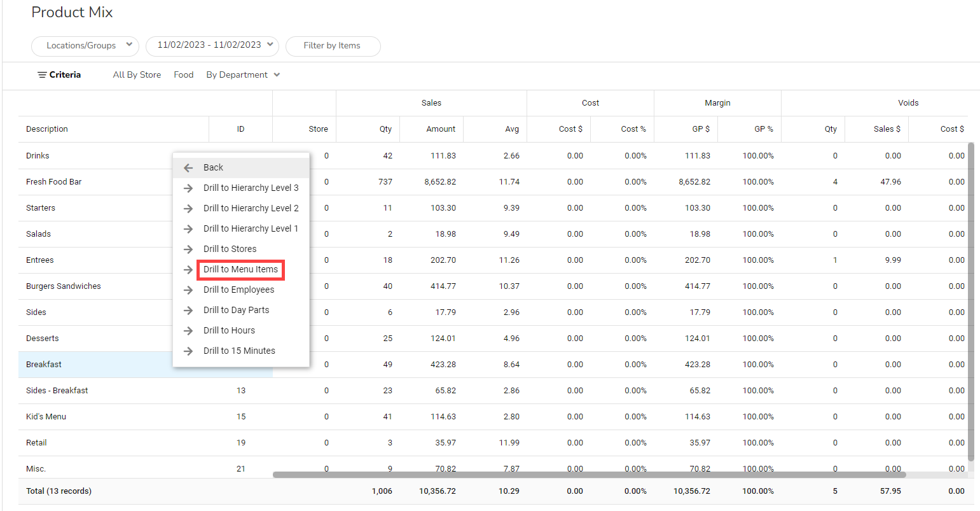Viewport: 980px width, 511px height.
Task: Click the Criteria filter lines icon
Action: (42, 75)
